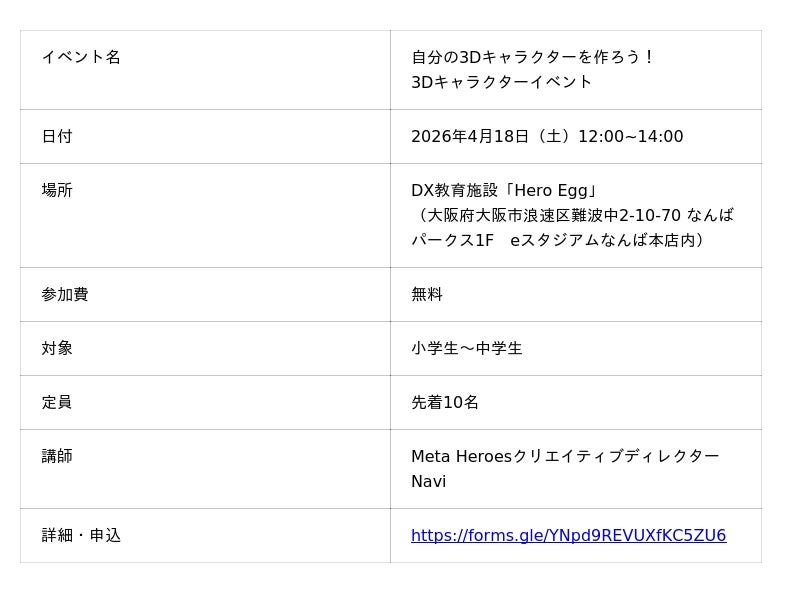This screenshot has height=593, width=800.
Task: Click the "講師" label cell
Action: click(57, 457)
